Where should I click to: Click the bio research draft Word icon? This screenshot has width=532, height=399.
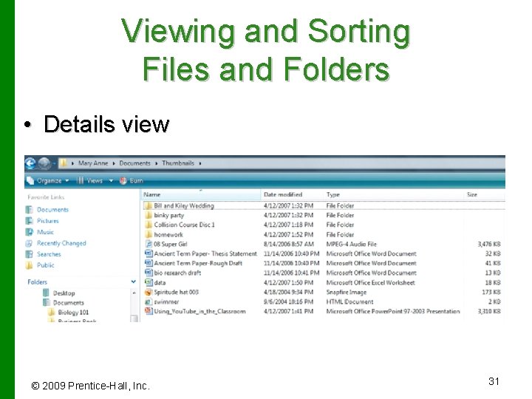tap(149, 273)
